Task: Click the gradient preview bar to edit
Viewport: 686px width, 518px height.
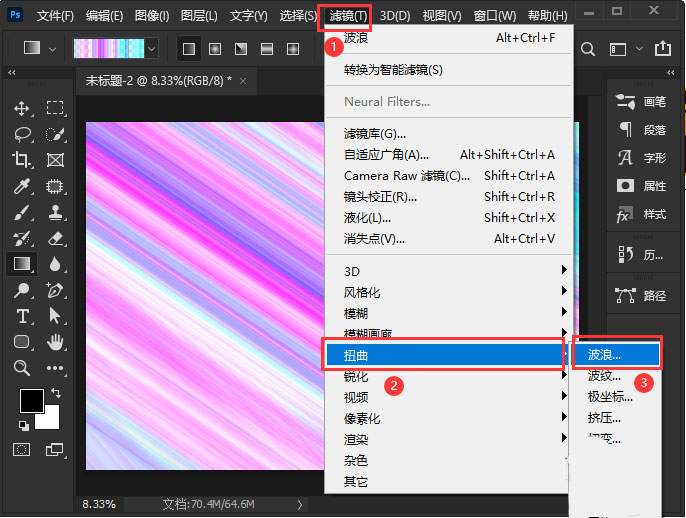Action: 108,49
